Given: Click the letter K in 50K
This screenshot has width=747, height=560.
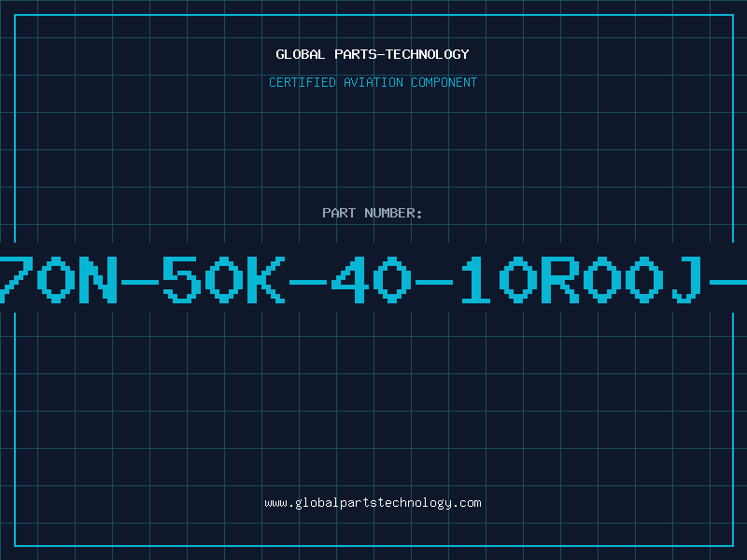Looking at the screenshot, I should [266, 280].
